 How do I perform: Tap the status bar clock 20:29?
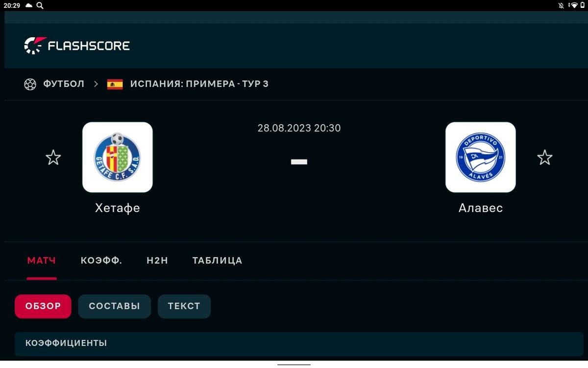click(x=11, y=5)
